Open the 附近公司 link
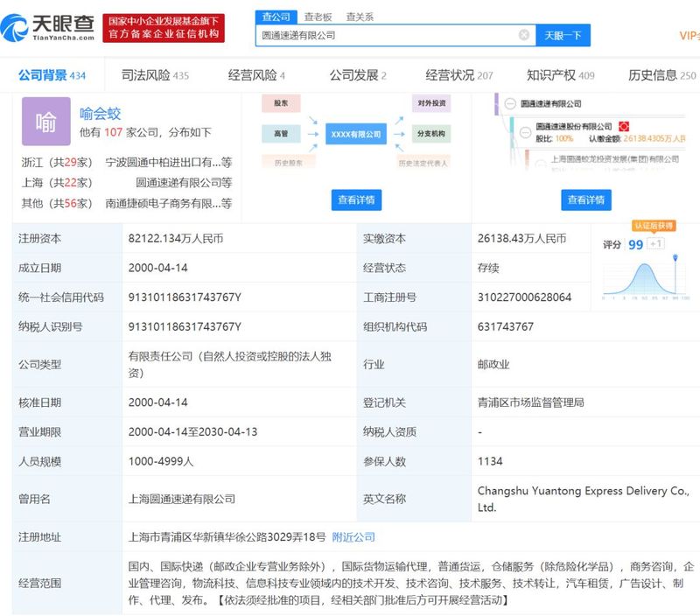The width and height of the screenshot is (700, 616). coord(353,537)
